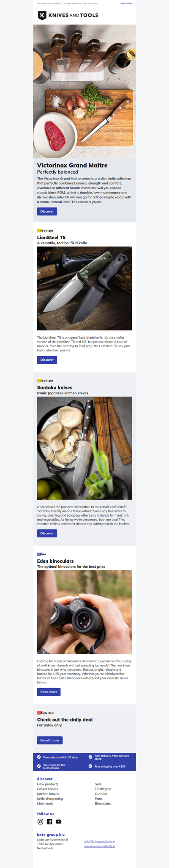
Task: Click checkmark beside Free shipping over €100
Action: click(x=90, y=766)
